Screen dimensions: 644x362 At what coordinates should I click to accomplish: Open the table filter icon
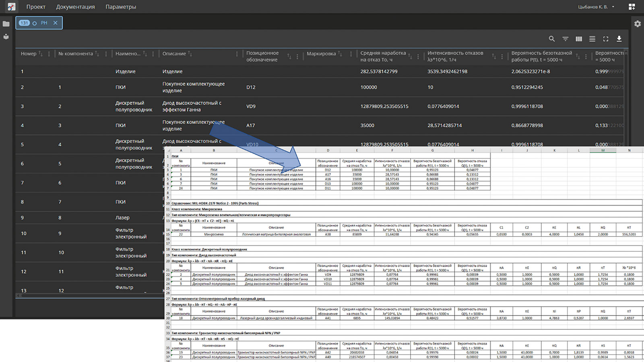[565, 39]
